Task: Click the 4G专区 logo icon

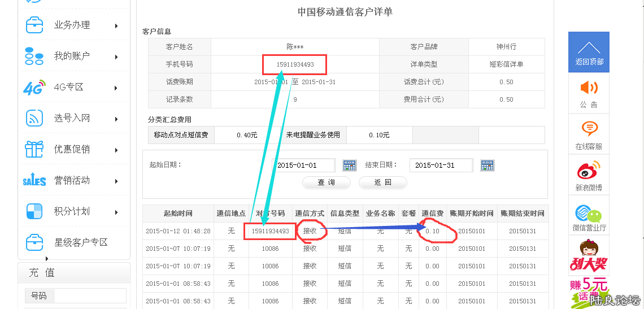Action: click(x=34, y=87)
